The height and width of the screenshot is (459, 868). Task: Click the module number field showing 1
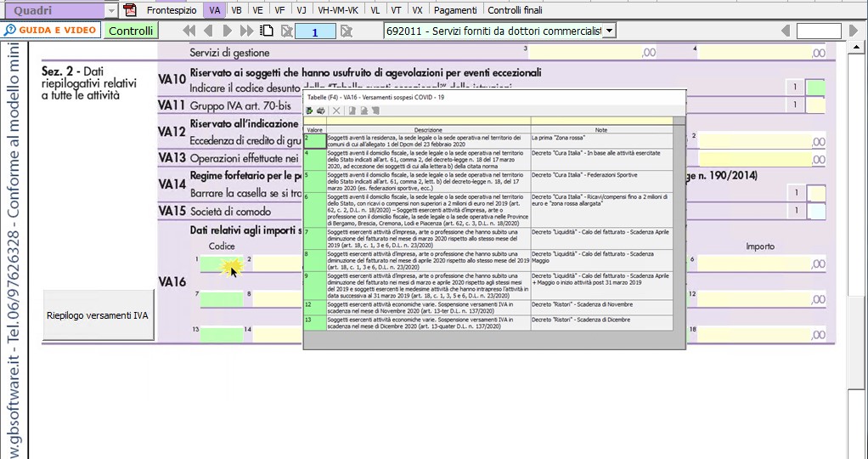pyautogui.click(x=315, y=31)
